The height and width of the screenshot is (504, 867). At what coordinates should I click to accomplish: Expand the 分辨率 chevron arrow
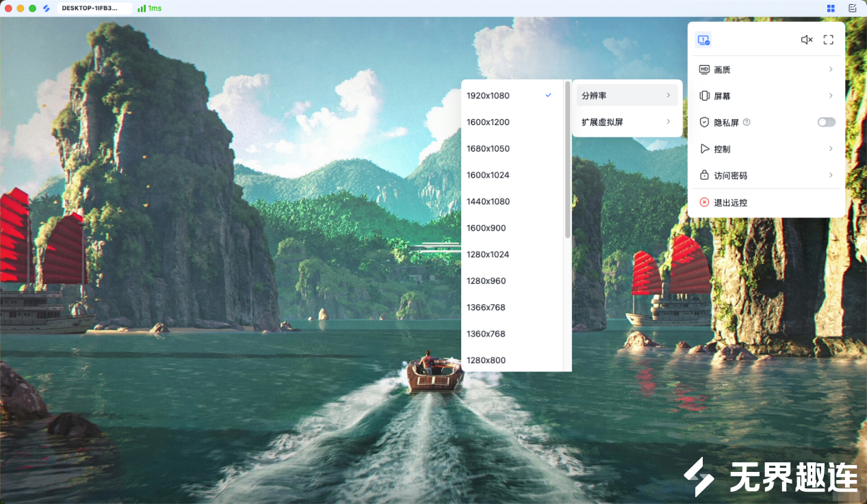point(668,95)
